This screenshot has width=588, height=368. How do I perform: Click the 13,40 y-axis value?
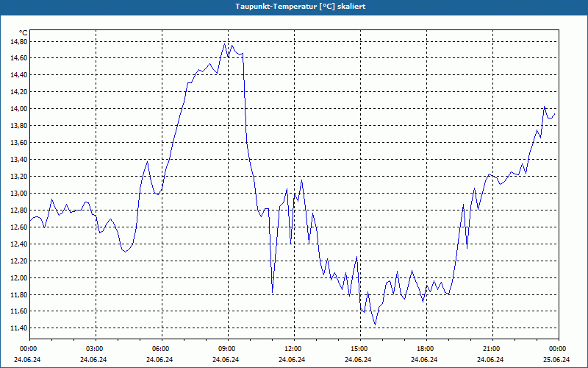coord(18,160)
